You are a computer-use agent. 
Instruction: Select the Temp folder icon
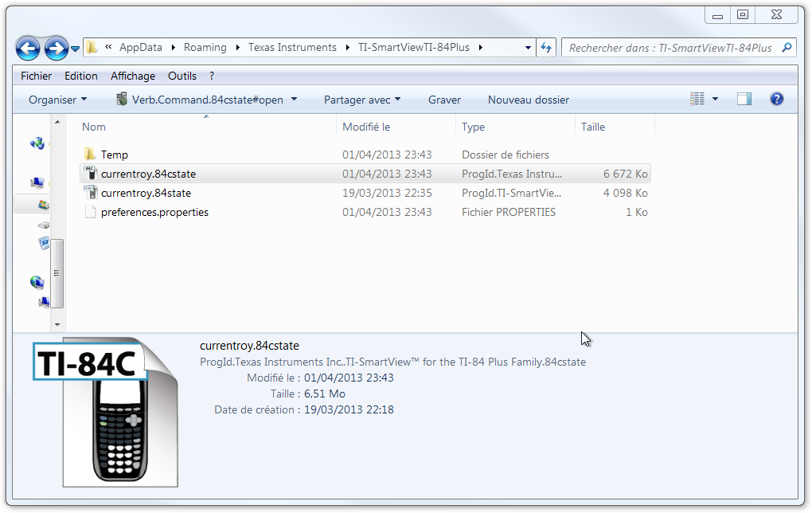tap(90, 154)
